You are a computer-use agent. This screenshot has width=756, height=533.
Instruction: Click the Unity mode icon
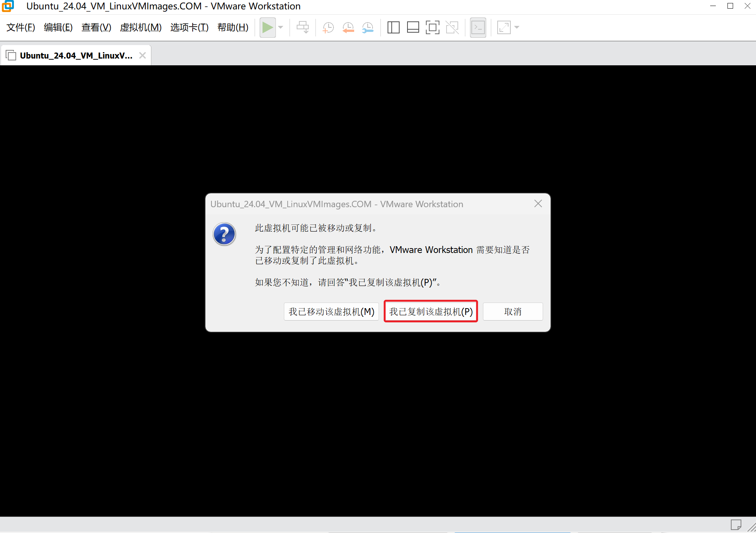point(452,27)
